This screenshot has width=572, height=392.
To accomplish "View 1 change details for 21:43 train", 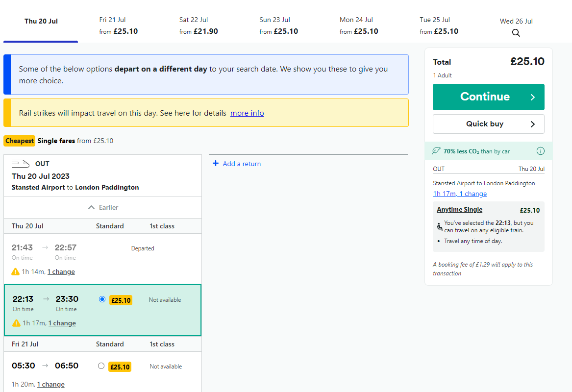I will 61,271.
